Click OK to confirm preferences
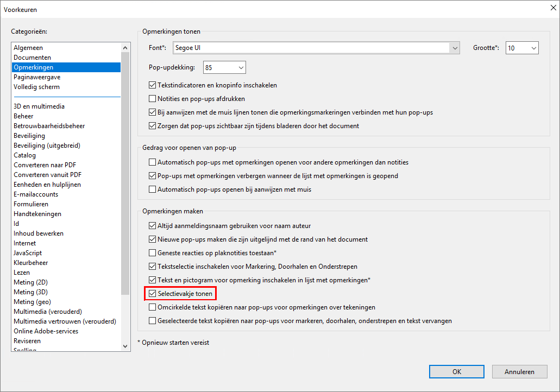This screenshot has height=392, width=560. point(457,372)
